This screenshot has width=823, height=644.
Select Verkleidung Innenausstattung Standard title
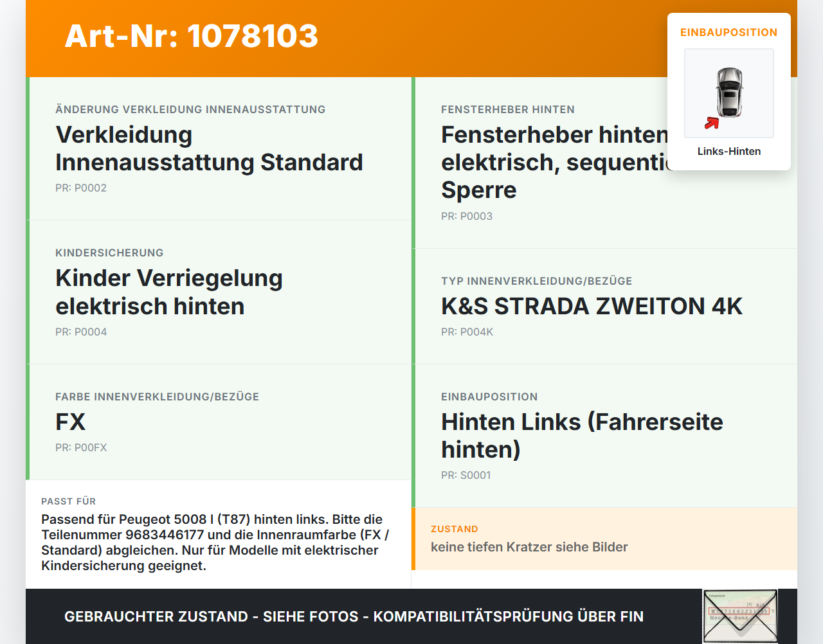coord(209,148)
